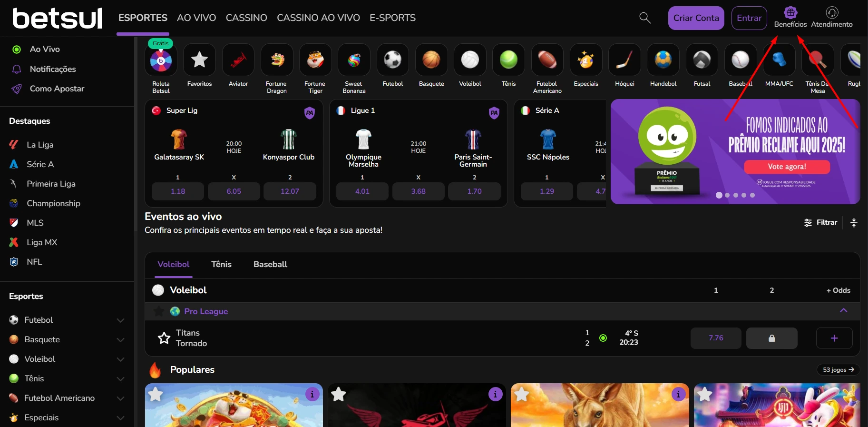Expand the Futebol sidebar category
The image size is (868, 427).
coord(121,320)
